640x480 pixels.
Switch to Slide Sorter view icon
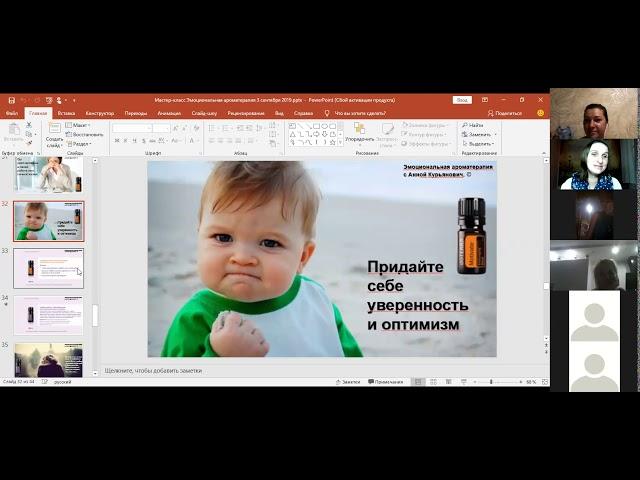(x=433, y=382)
